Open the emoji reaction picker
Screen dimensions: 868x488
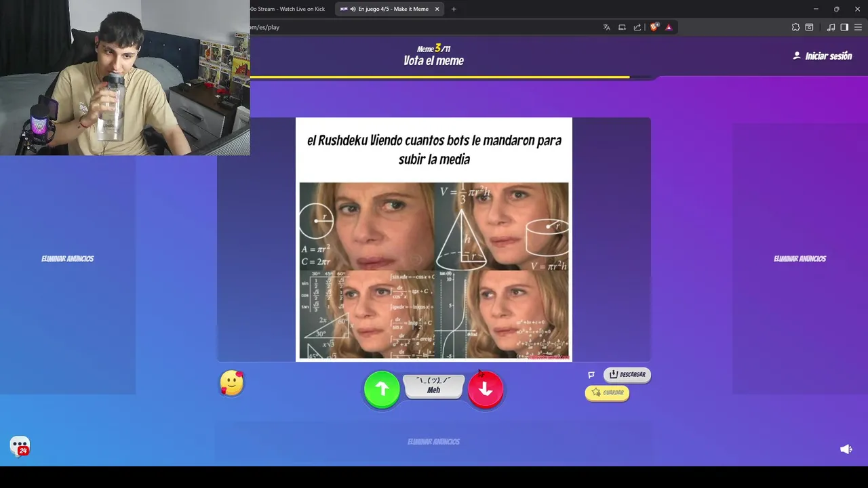pos(232,383)
